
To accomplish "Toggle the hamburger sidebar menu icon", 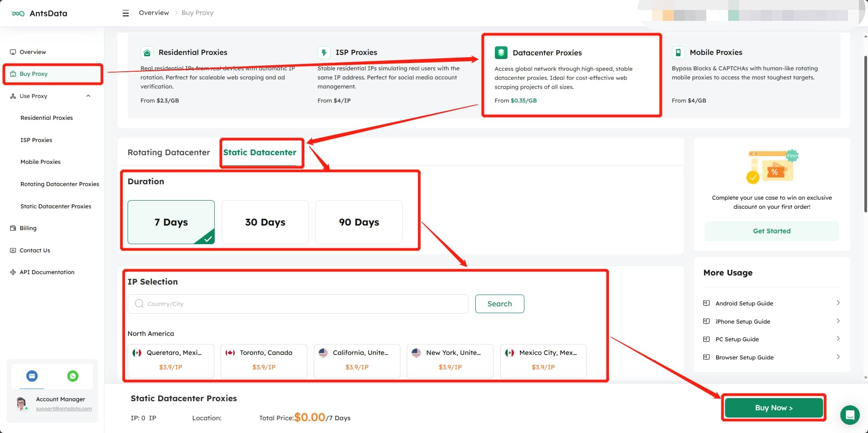I will [126, 13].
